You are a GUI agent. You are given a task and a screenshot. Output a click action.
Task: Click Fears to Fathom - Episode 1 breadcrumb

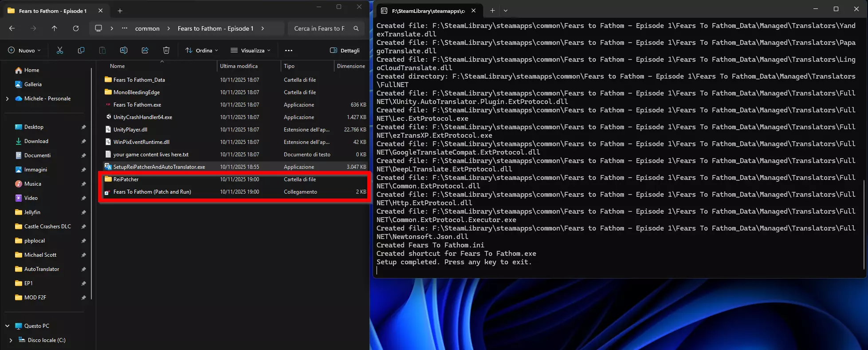click(216, 28)
